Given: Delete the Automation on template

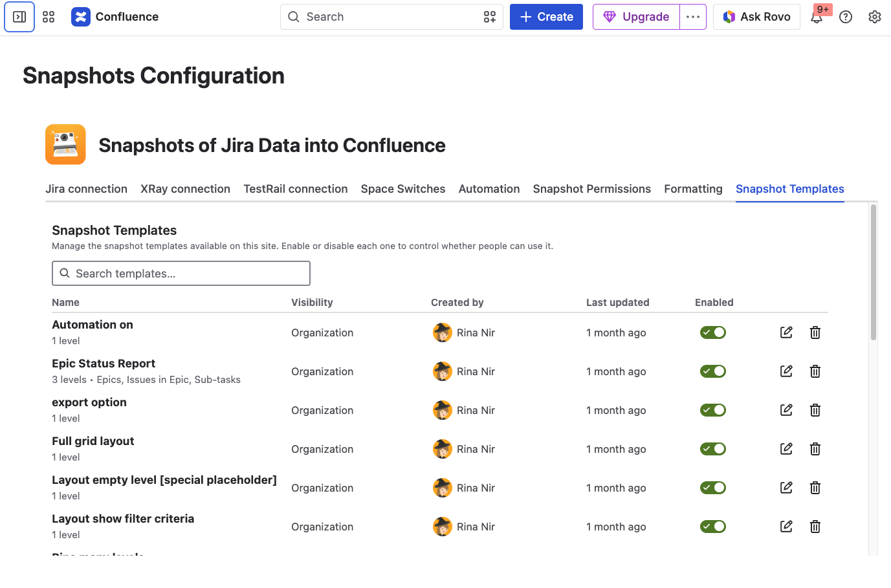Looking at the screenshot, I should tap(815, 332).
